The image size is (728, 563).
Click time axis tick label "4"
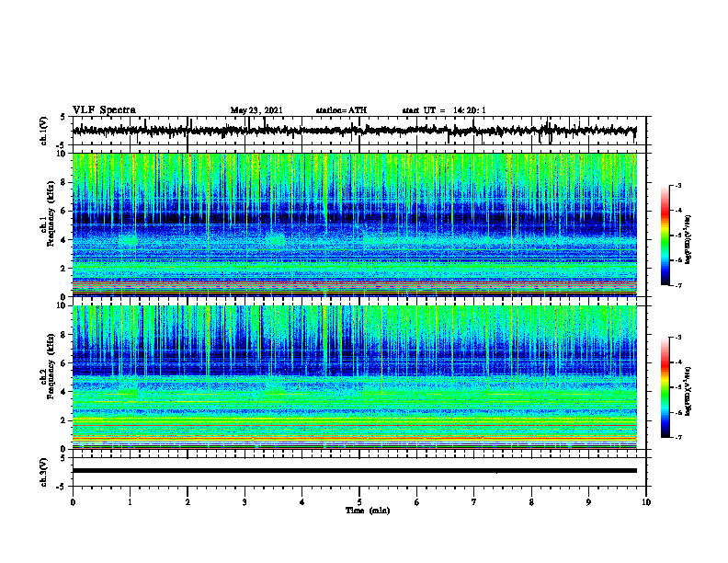click(302, 502)
